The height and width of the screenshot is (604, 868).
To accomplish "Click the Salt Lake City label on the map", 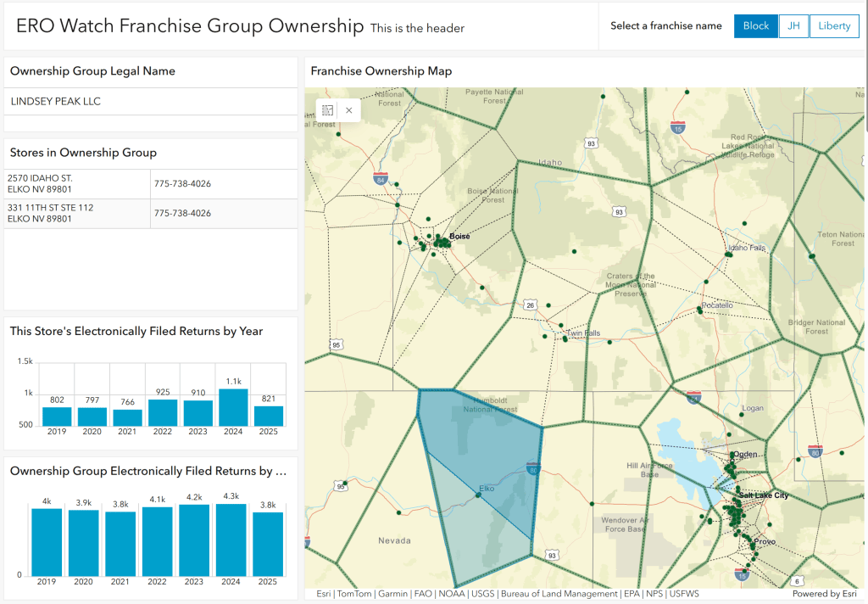I will coord(764,495).
